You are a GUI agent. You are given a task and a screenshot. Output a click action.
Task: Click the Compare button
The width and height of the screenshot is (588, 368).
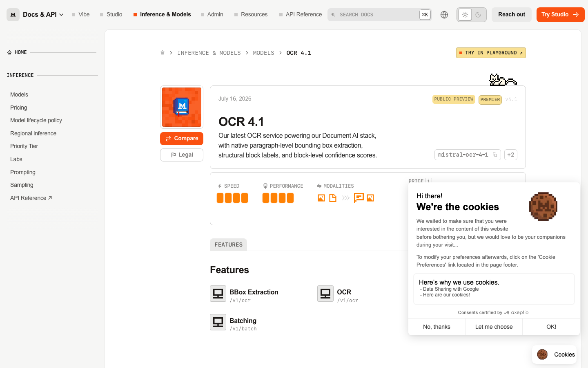[182, 139]
